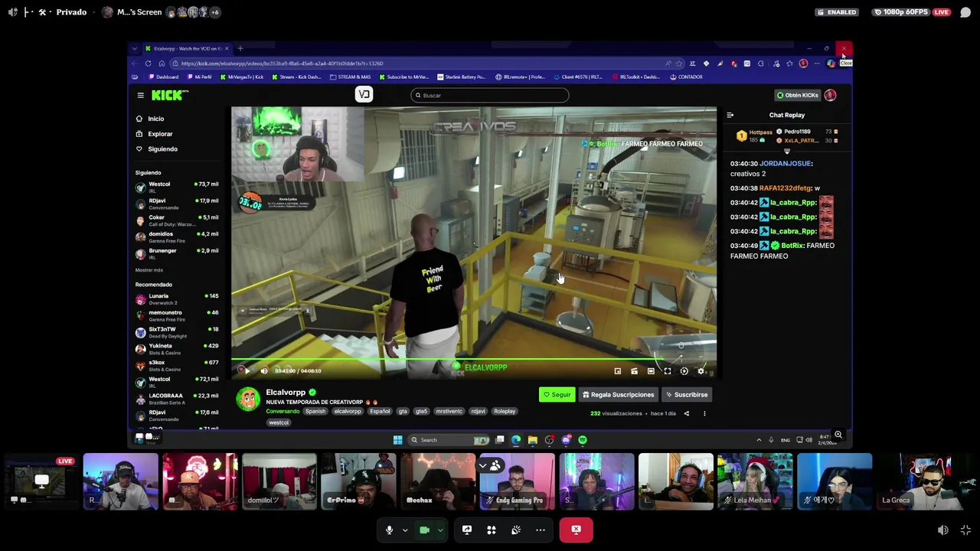Open Windows Start button in shared screen

point(397,440)
